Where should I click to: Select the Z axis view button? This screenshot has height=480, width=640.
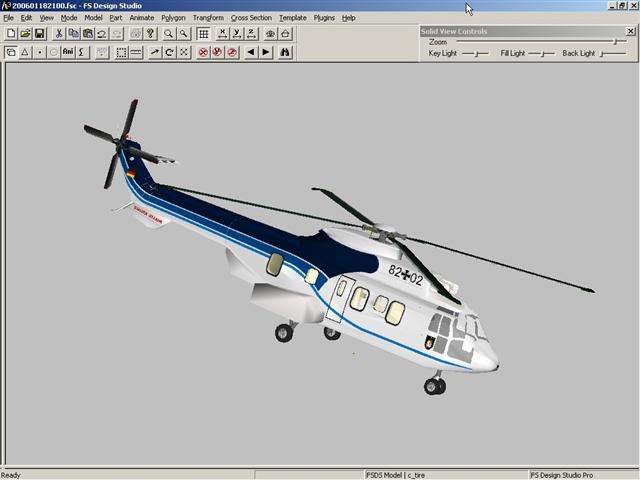tap(251, 33)
